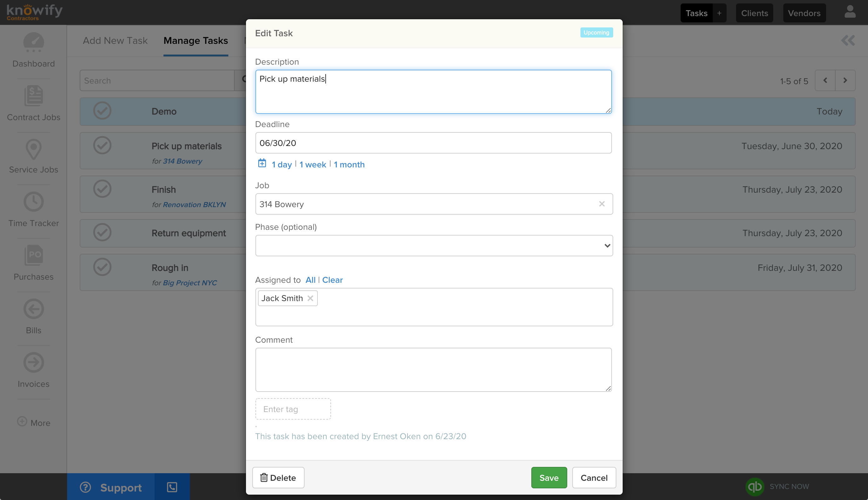This screenshot has height=500, width=868.
Task: Extend the deadline by 1 week
Action: click(x=312, y=165)
